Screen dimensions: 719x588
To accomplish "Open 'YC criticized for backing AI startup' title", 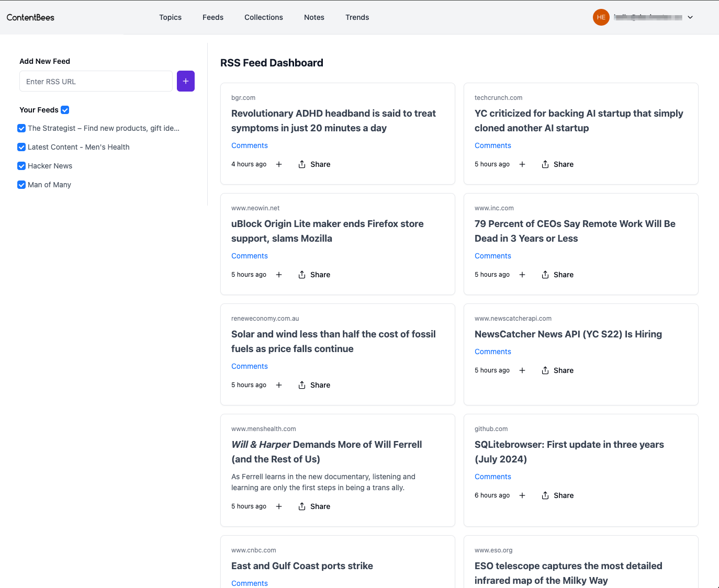I will coord(579,121).
